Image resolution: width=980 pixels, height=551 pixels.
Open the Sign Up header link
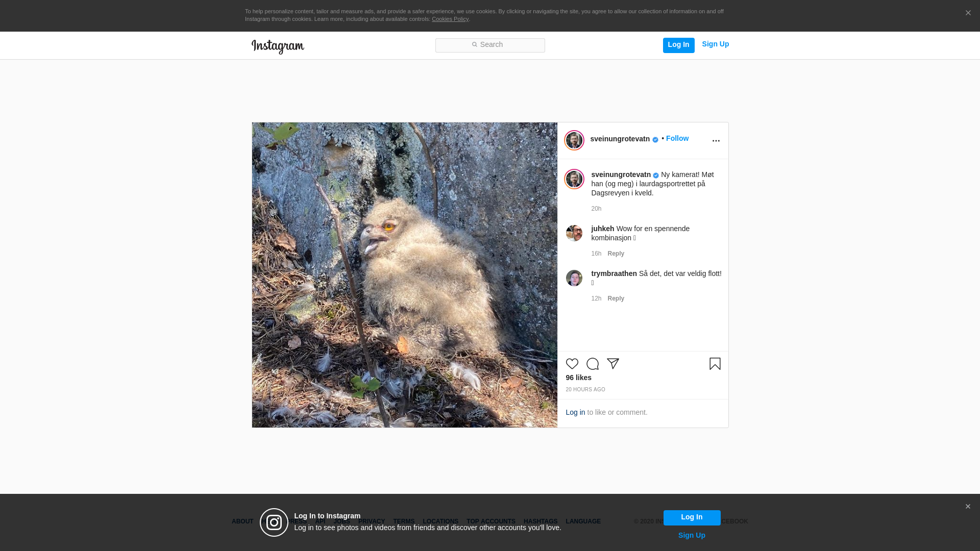click(715, 44)
